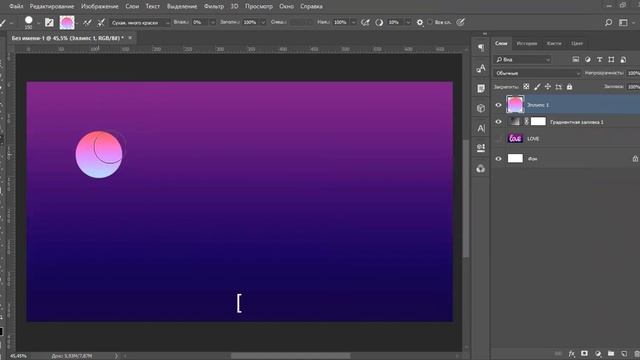Viewport: 640px width, 360px height.
Task: Show the hidden LOVE layer
Action: (498, 139)
